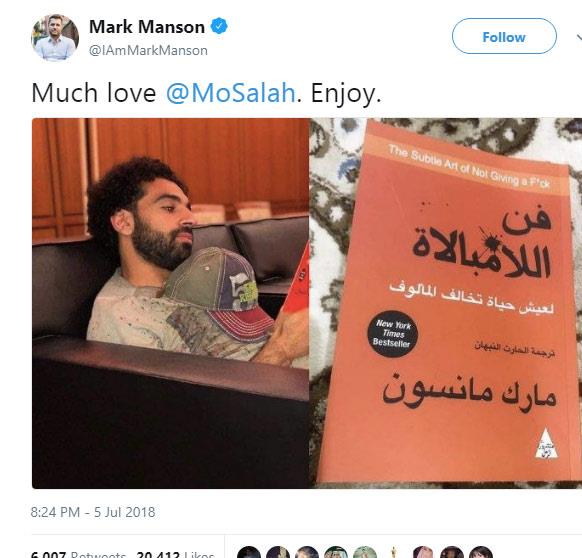Follow Mark Manson

pyautogui.click(x=504, y=36)
